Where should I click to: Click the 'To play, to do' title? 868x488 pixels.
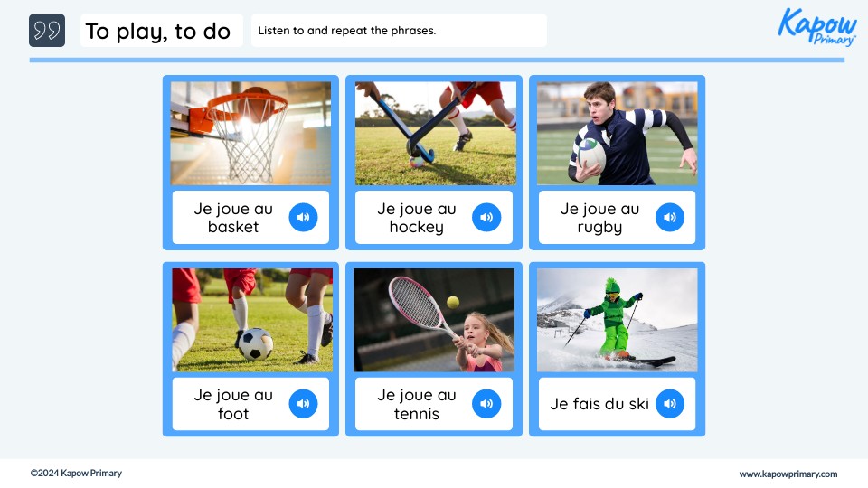click(157, 32)
